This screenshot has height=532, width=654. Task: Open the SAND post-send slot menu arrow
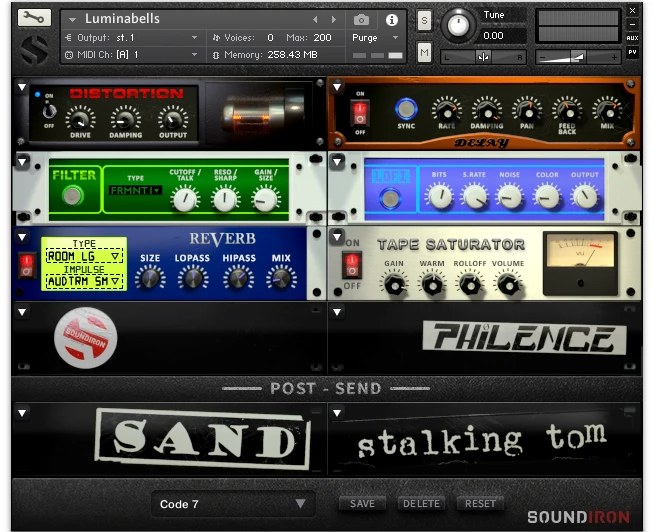point(22,413)
